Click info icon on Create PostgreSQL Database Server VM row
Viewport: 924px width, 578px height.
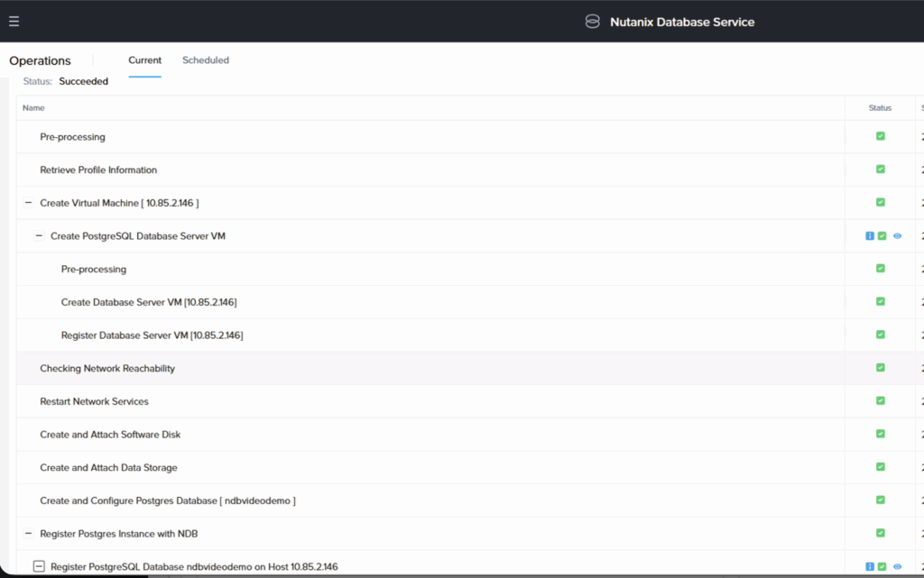[870, 236]
